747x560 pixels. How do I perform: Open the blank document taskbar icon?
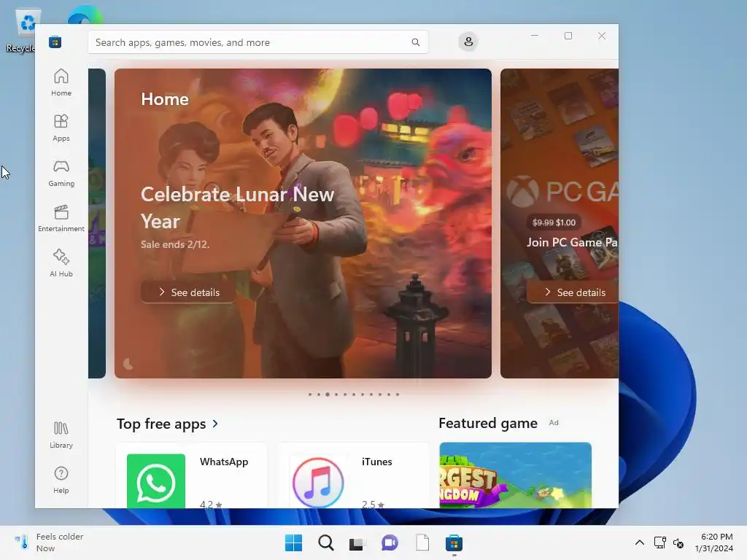coord(422,542)
